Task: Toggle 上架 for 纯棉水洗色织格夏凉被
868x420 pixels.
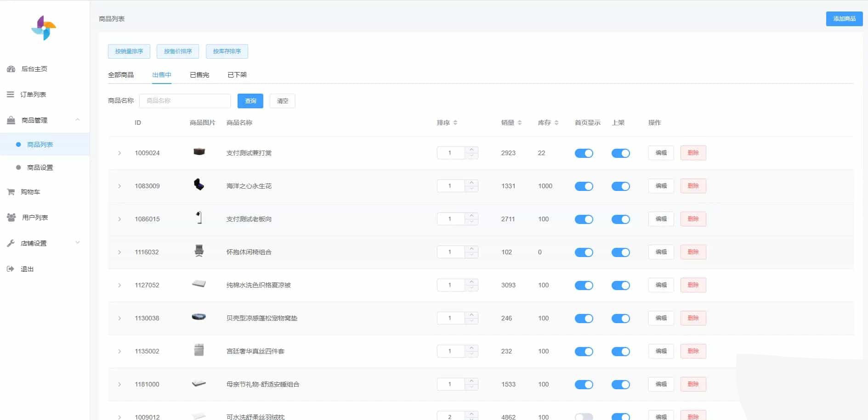Action: [x=621, y=286]
